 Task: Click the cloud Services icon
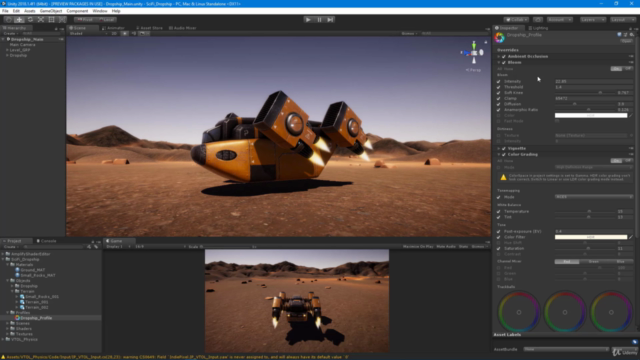click(x=538, y=20)
